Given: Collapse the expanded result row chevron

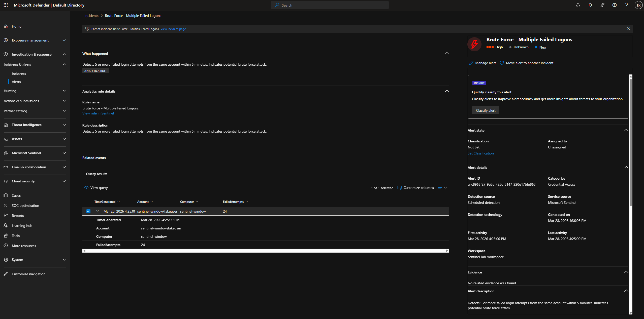Looking at the screenshot, I should [x=98, y=211].
